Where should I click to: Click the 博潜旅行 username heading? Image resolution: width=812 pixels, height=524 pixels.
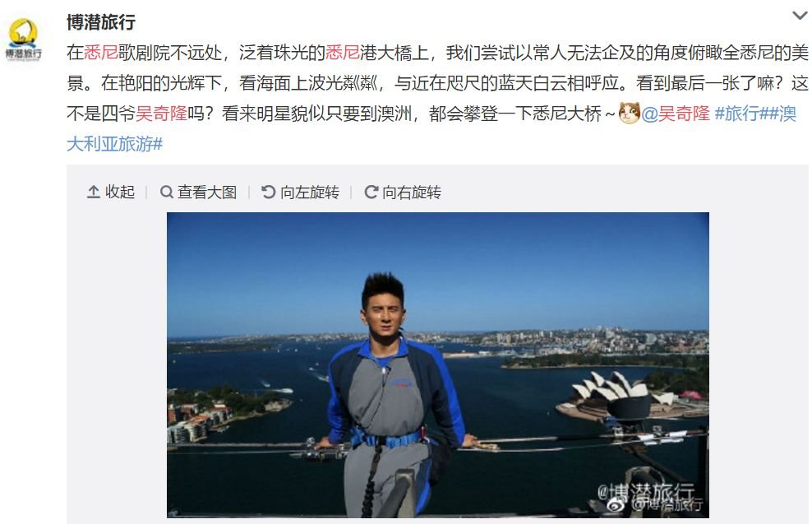coord(101,22)
